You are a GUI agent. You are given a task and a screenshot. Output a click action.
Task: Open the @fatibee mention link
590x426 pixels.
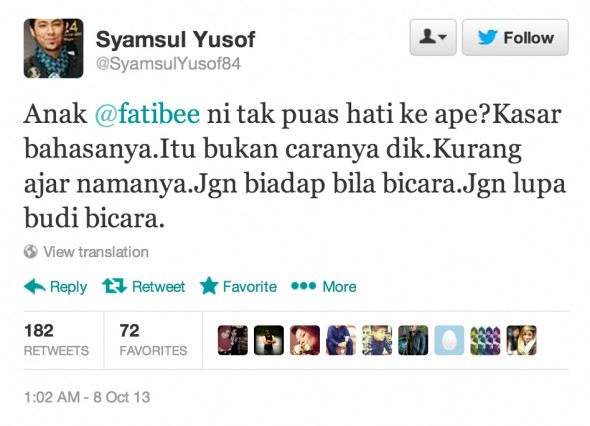[x=147, y=114]
